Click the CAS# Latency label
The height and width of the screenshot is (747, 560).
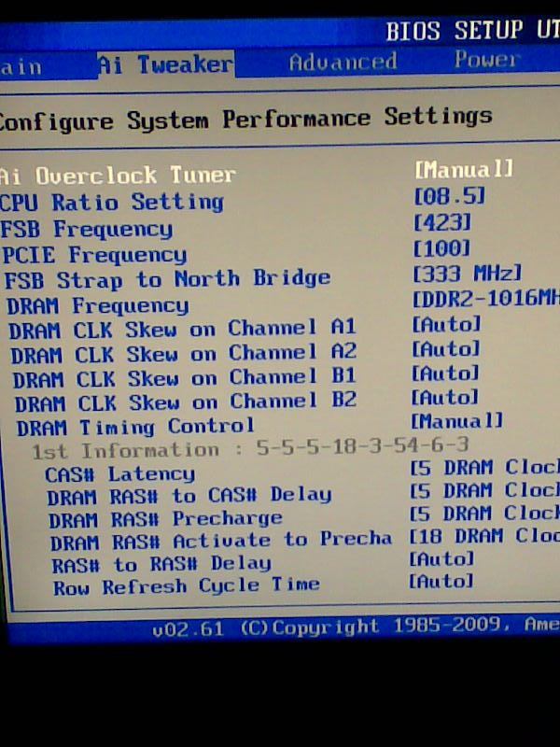[119, 474]
